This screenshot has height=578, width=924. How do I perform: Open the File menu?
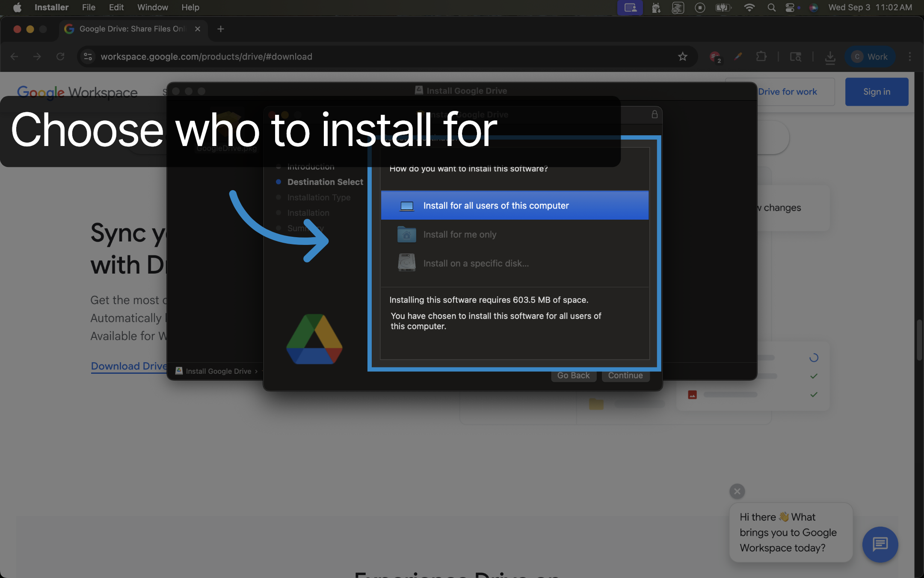[x=89, y=7]
